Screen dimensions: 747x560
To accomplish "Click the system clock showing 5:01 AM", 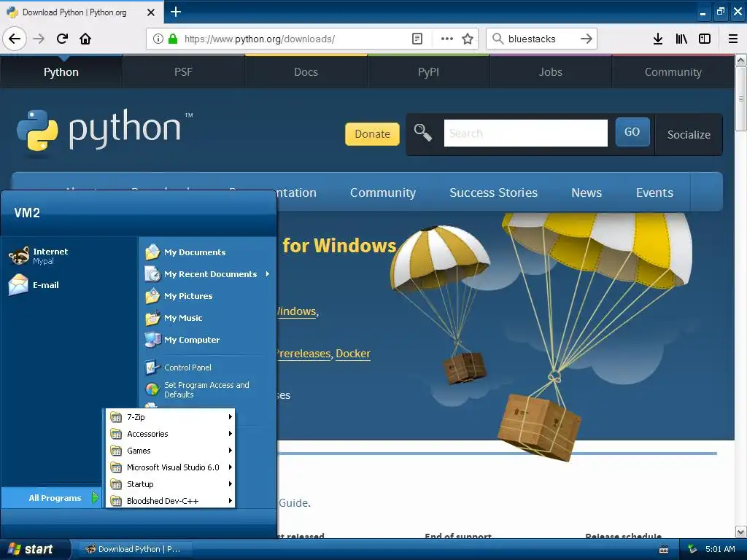I will (x=720, y=549).
